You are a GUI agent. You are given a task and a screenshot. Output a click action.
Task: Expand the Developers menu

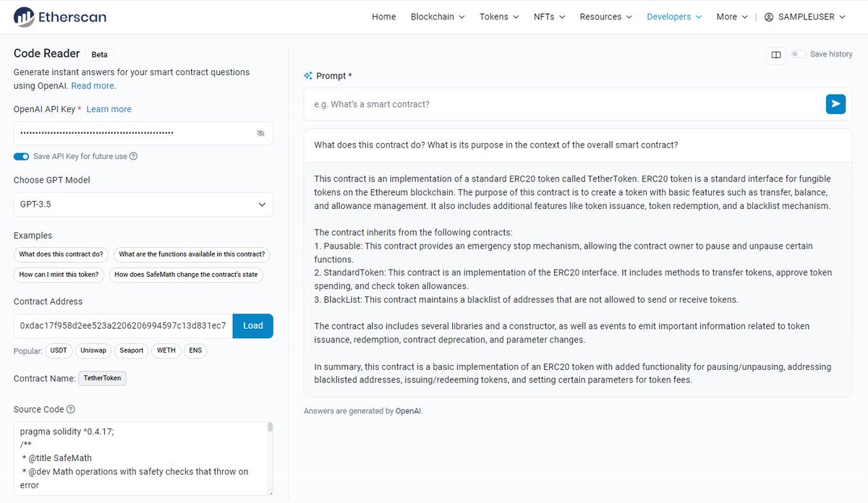point(674,17)
